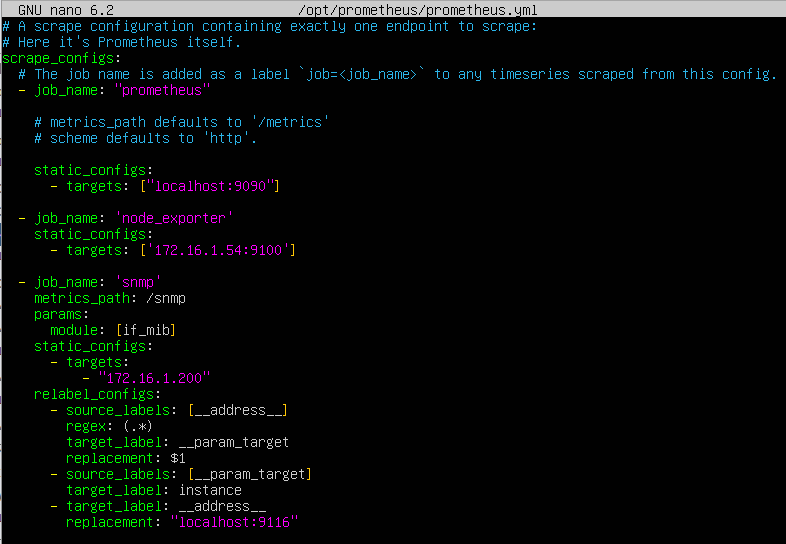Screen dimensions: 786x544
Task: Click the 'target_label: __address__' line
Action: (x=165, y=506)
